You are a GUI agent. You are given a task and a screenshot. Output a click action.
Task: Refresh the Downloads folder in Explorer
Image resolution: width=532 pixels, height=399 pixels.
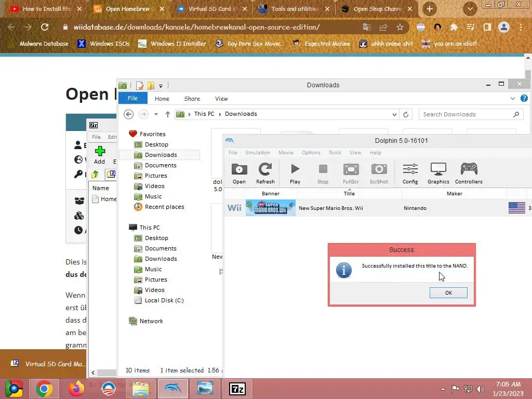[406, 114]
